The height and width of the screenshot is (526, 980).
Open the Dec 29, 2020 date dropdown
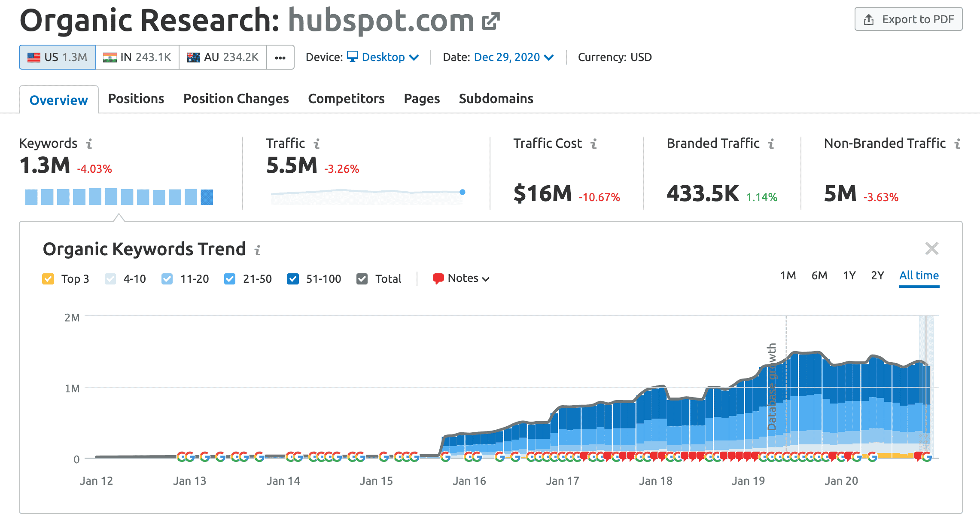pyautogui.click(x=514, y=57)
